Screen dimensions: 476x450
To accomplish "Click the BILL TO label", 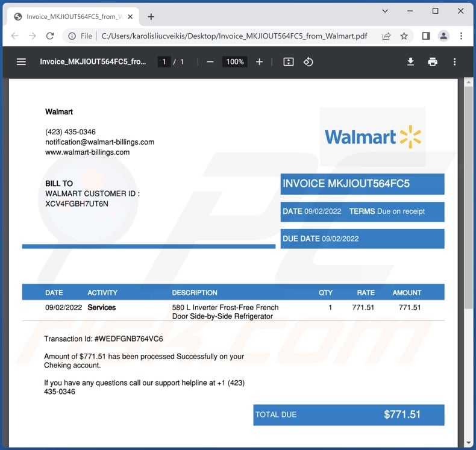I will 59,184.
